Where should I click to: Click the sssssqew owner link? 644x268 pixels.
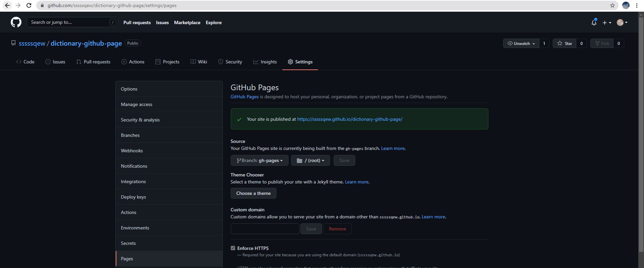[32, 43]
